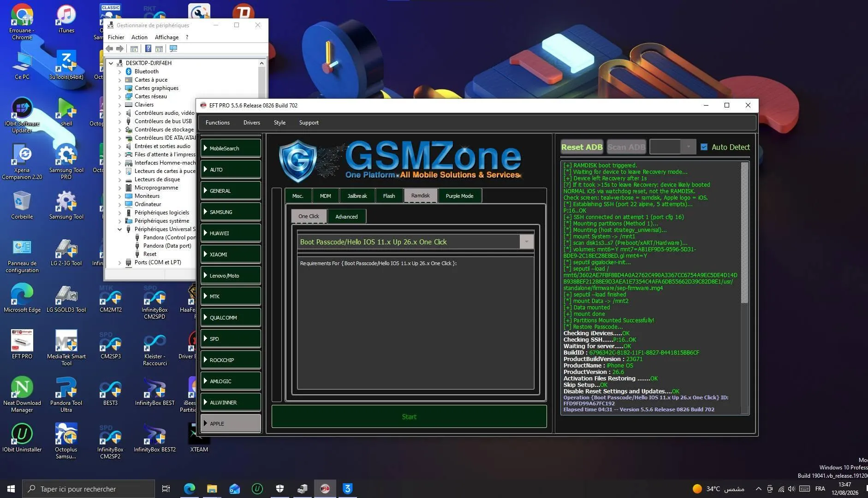
Task: Open Task View on the taskbar
Action: 166,489
